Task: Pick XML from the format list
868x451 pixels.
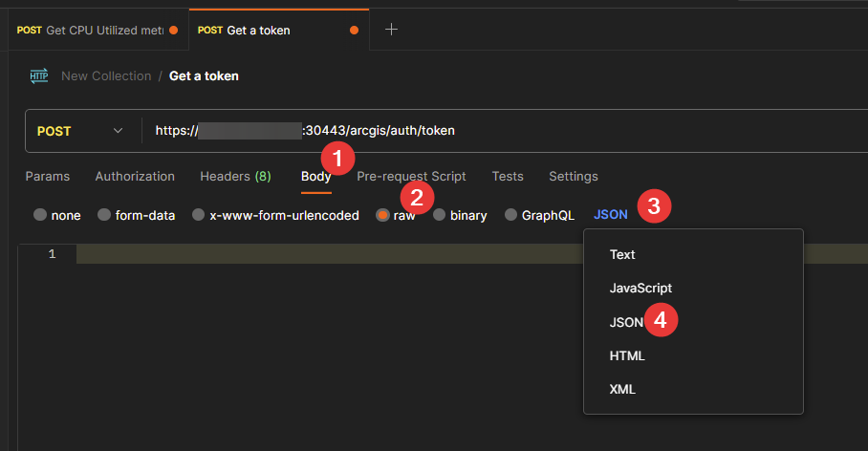Action: [x=622, y=389]
